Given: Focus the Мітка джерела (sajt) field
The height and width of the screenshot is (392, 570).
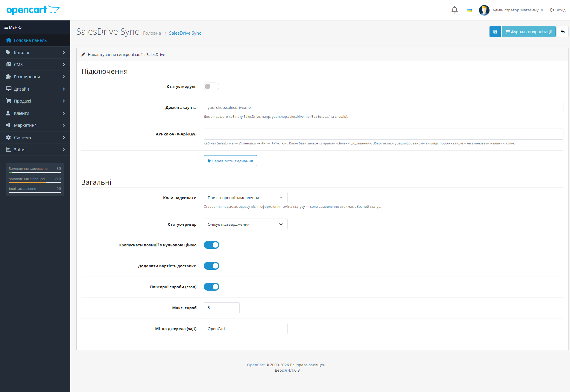Looking at the screenshot, I should [x=245, y=329].
